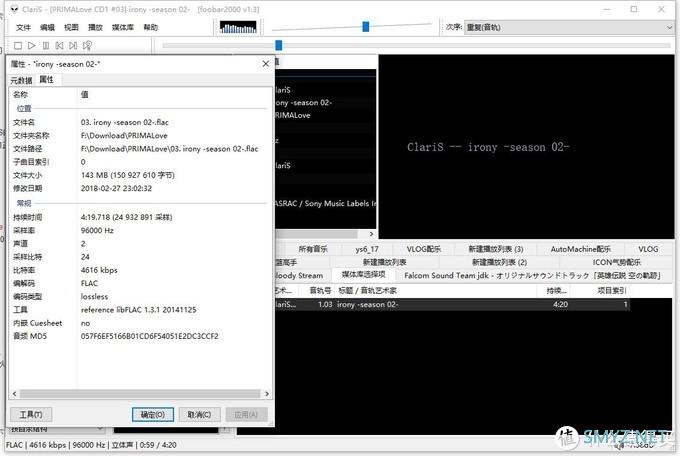Image resolution: width=680 pixels, height=456 pixels.
Task: Select the 媒体库选择项 playlist tab
Action: coord(363,275)
